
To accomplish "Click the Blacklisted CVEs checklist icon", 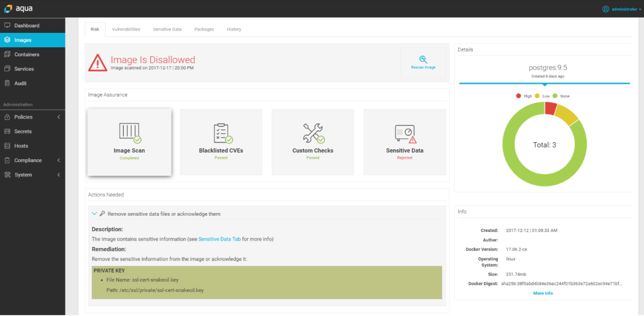I will (223, 133).
